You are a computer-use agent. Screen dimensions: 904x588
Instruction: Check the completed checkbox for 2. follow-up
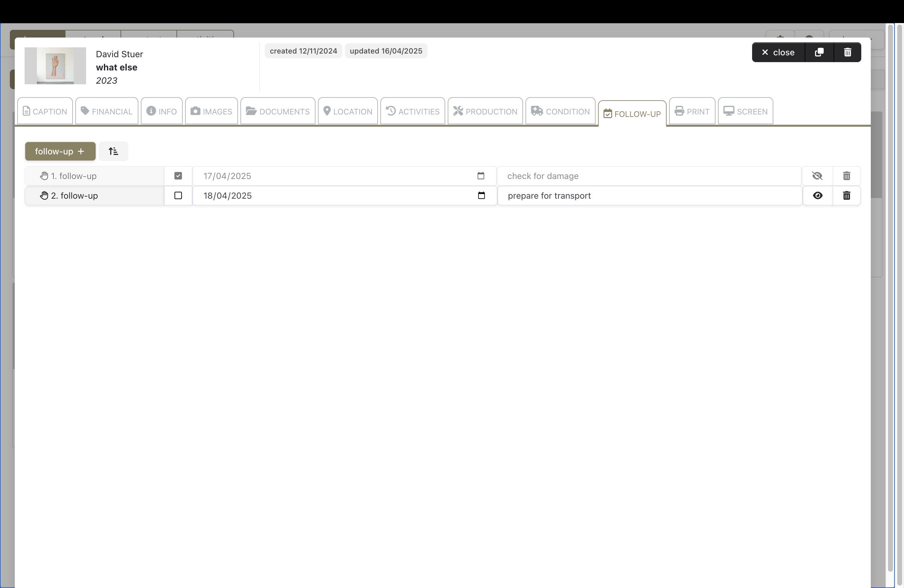[178, 196]
